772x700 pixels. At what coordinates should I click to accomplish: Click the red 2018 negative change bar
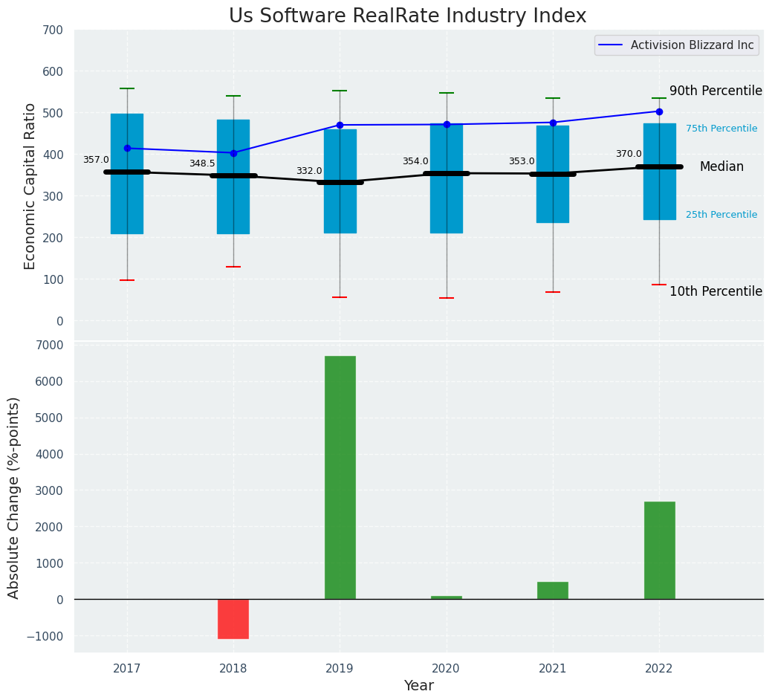[x=233, y=618]
